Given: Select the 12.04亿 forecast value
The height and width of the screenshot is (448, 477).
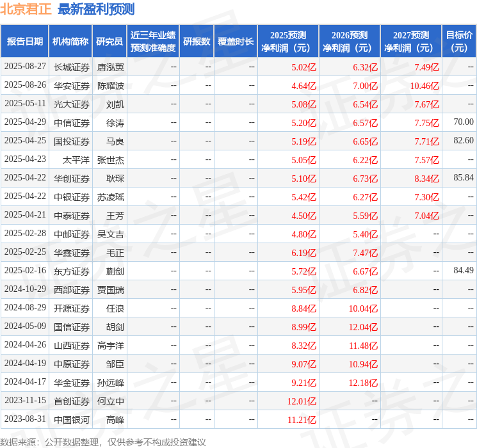Looking at the screenshot, I should 363,327.
